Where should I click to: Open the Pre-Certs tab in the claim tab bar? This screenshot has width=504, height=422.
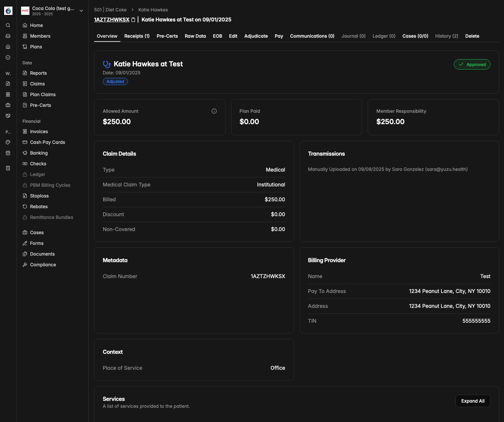pos(167,36)
